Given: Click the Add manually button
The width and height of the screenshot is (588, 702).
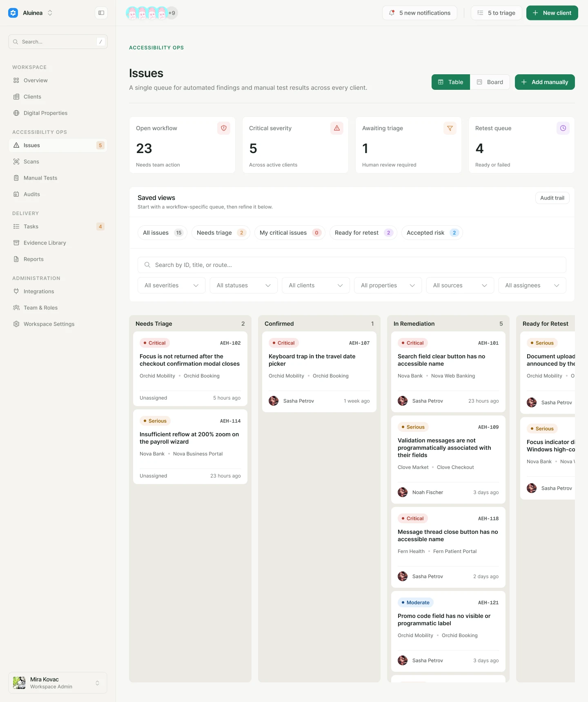Looking at the screenshot, I should pos(545,82).
